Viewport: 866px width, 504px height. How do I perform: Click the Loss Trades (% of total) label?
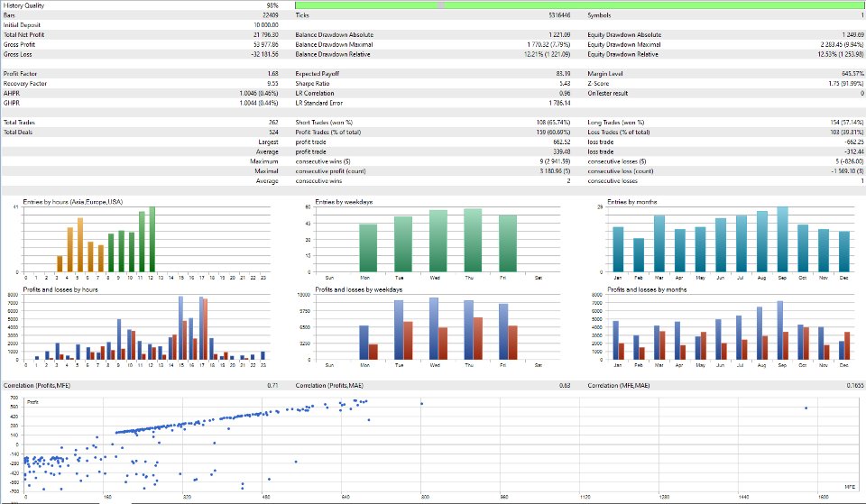pyautogui.click(x=619, y=133)
